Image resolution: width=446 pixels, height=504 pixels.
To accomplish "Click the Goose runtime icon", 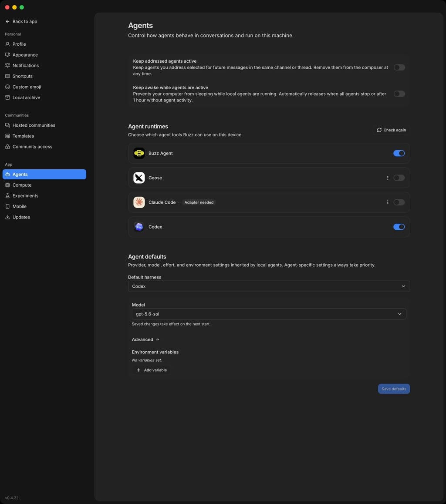I will click(x=139, y=178).
